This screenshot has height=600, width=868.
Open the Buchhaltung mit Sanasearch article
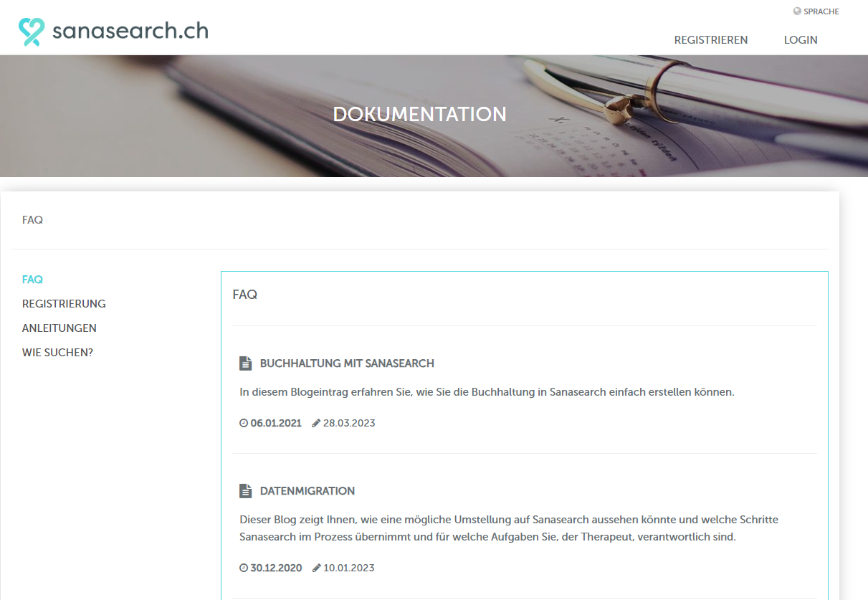tap(347, 363)
